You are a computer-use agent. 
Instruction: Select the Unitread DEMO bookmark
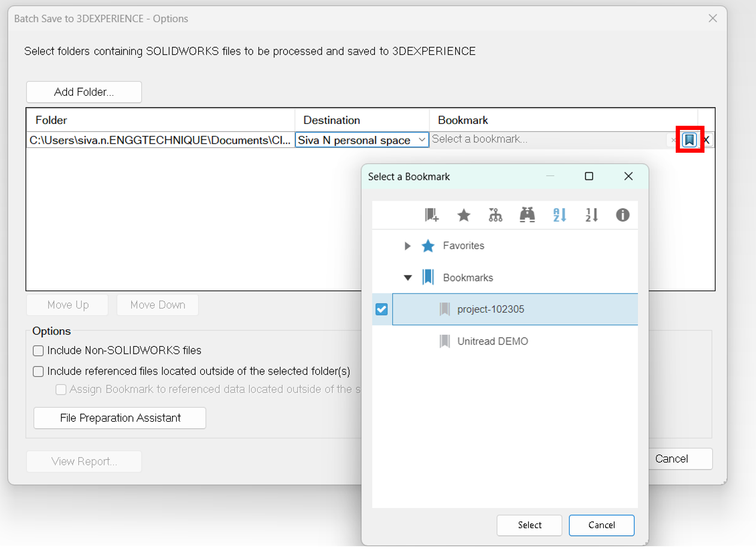(x=492, y=341)
